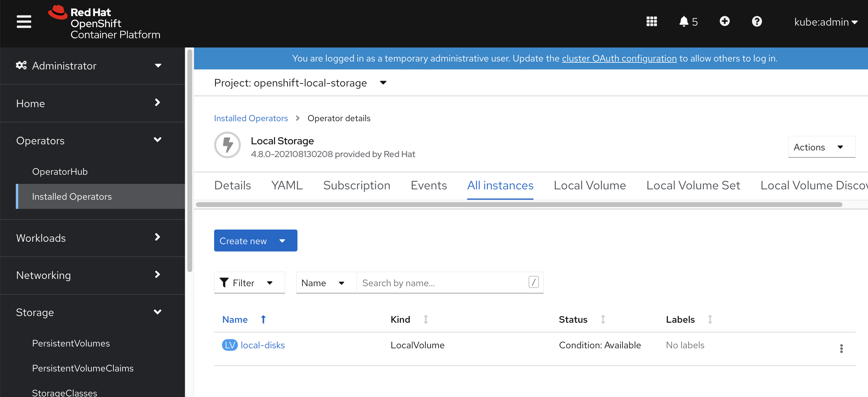Click the kebab menu for local-disks row
Screen dimensions: 868x397
[x=841, y=348]
